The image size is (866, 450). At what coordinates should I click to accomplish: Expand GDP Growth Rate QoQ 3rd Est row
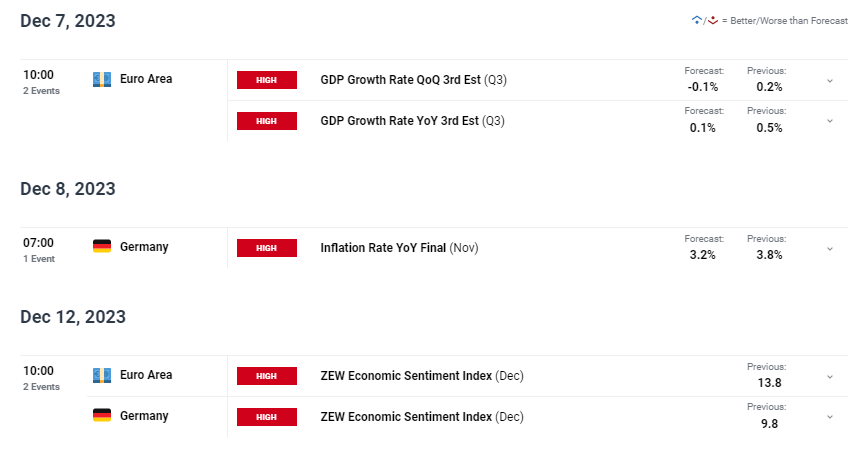click(830, 81)
